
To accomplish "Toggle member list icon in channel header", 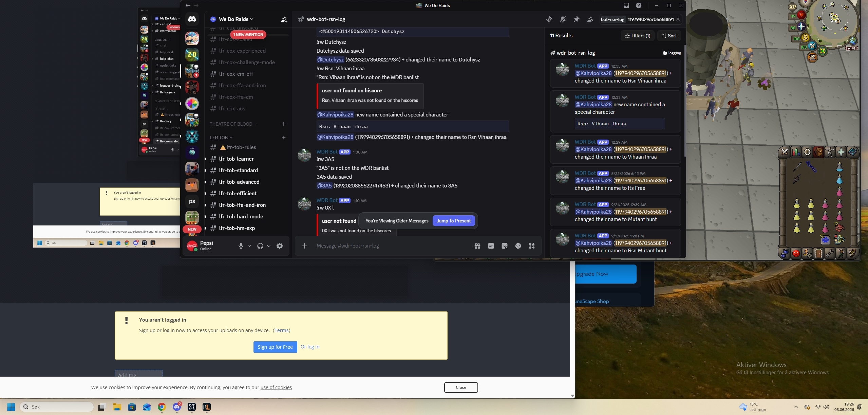I will click(x=590, y=19).
